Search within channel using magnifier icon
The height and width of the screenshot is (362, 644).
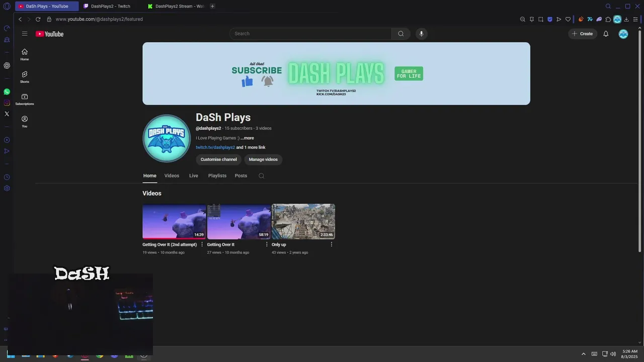(x=261, y=175)
